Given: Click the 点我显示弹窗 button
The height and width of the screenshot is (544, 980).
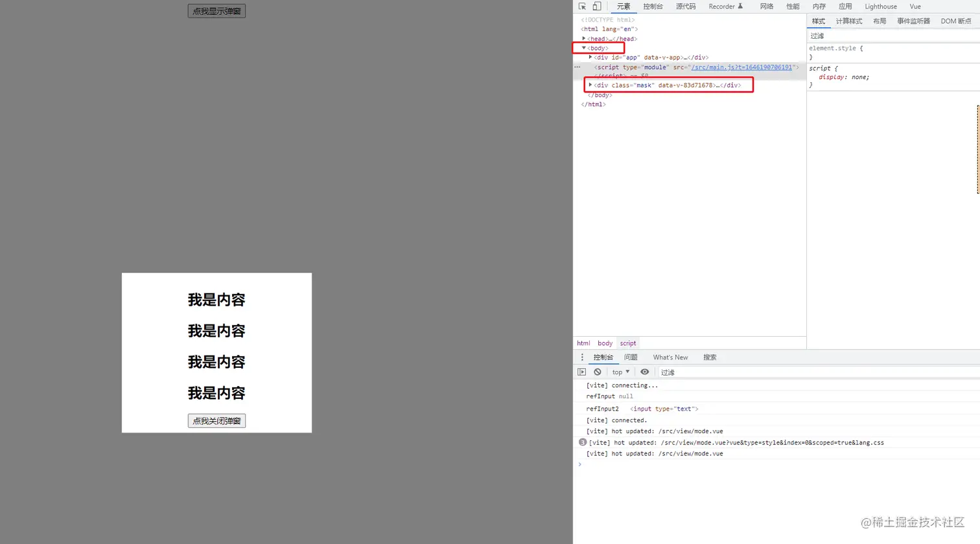Looking at the screenshot, I should 216,11.
